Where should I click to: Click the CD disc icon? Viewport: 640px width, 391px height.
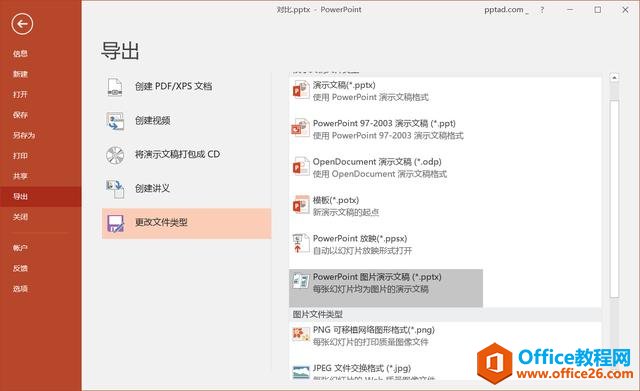point(115,155)
